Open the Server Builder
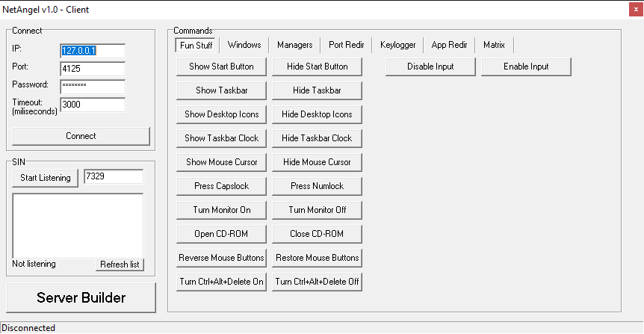This screenshot has height=334, width=644. (x=81, y=297)
